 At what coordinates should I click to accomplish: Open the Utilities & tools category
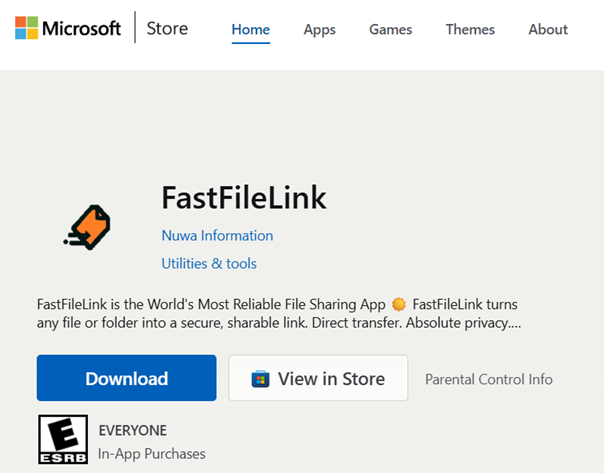pos(209,264)
